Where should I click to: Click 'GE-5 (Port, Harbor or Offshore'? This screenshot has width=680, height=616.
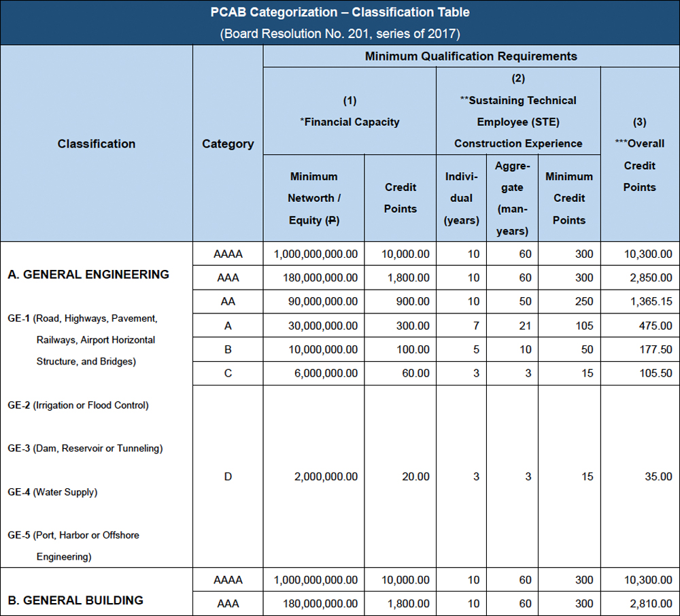[73, 535]
